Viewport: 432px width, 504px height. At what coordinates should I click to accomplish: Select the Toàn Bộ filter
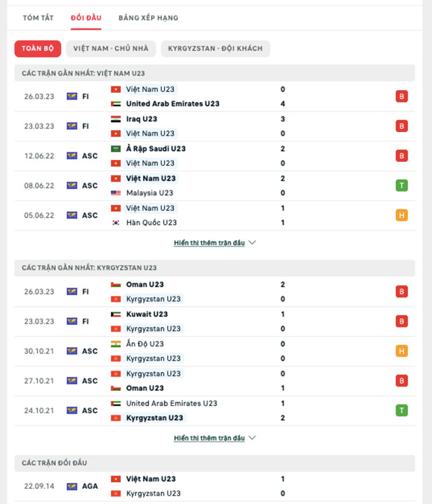38,49
